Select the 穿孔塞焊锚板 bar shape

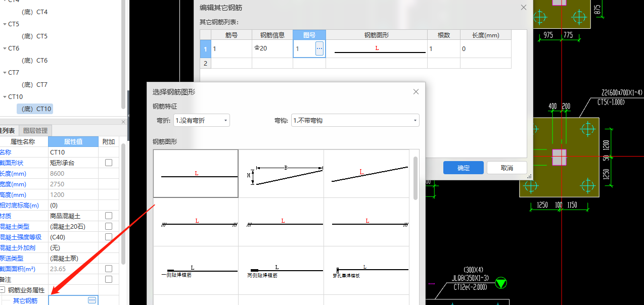coord(366,270)
